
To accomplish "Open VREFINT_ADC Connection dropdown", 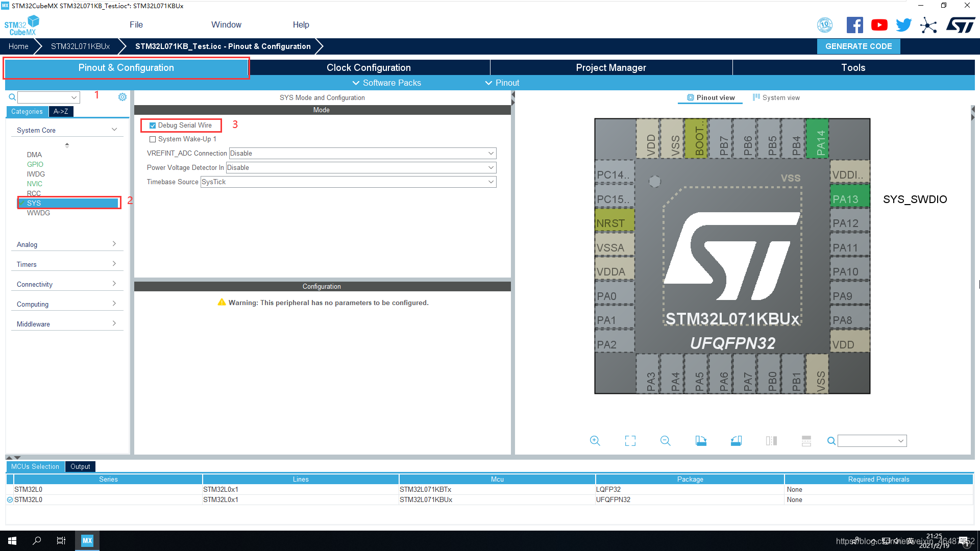I will pos(362,154).
